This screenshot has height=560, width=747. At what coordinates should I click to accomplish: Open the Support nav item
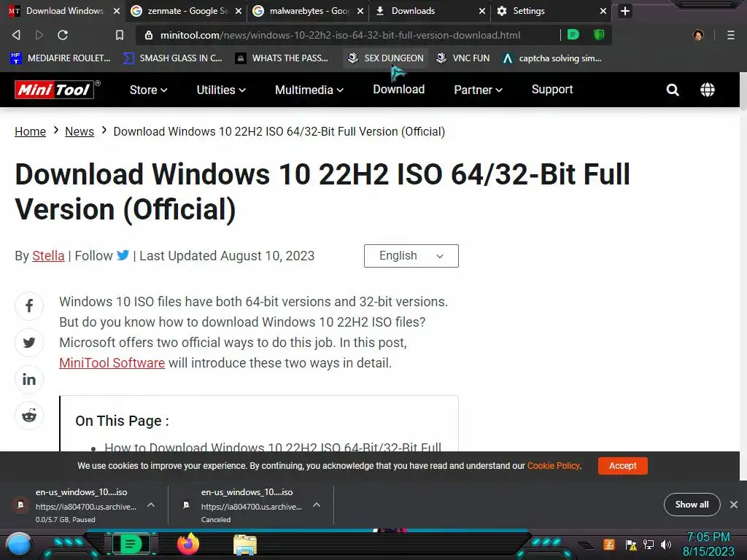[x=552, y=90]
